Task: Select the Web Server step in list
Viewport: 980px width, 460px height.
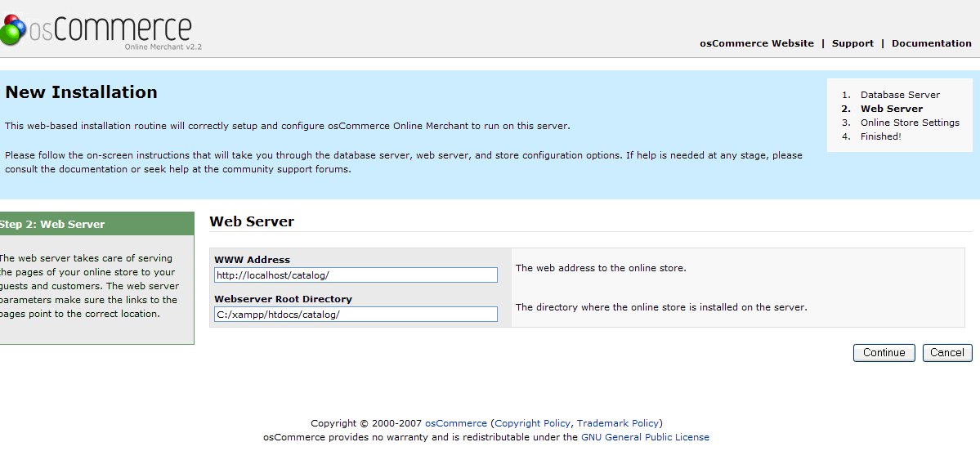Action: [x=891, y=109]
